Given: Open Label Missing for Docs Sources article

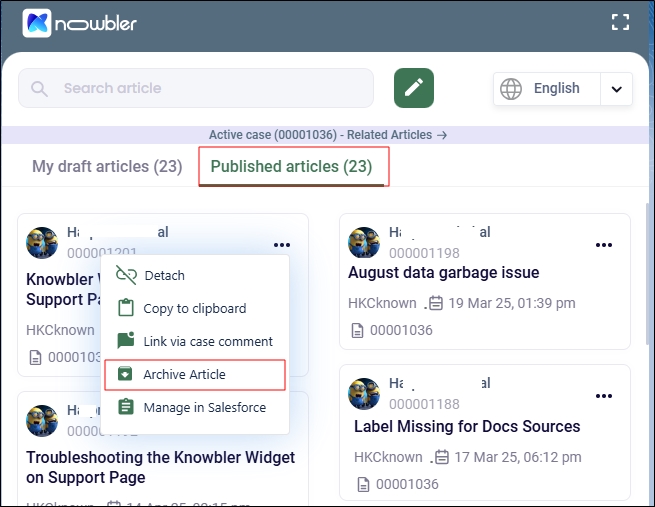Looking at the screenshot, I should 467,426.
